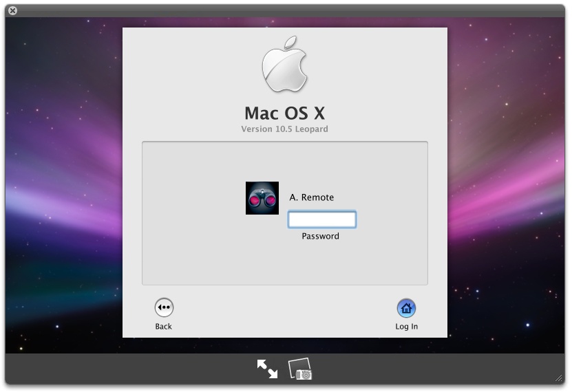Click the window resize grip corner
The width and height of the screenshot is (572, 392).
559,378
